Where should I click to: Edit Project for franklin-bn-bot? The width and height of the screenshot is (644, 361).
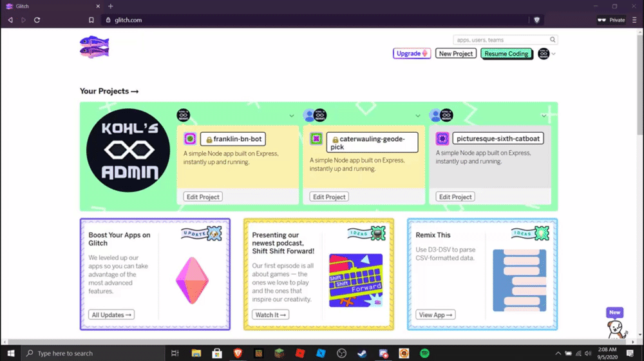[203, 197]
